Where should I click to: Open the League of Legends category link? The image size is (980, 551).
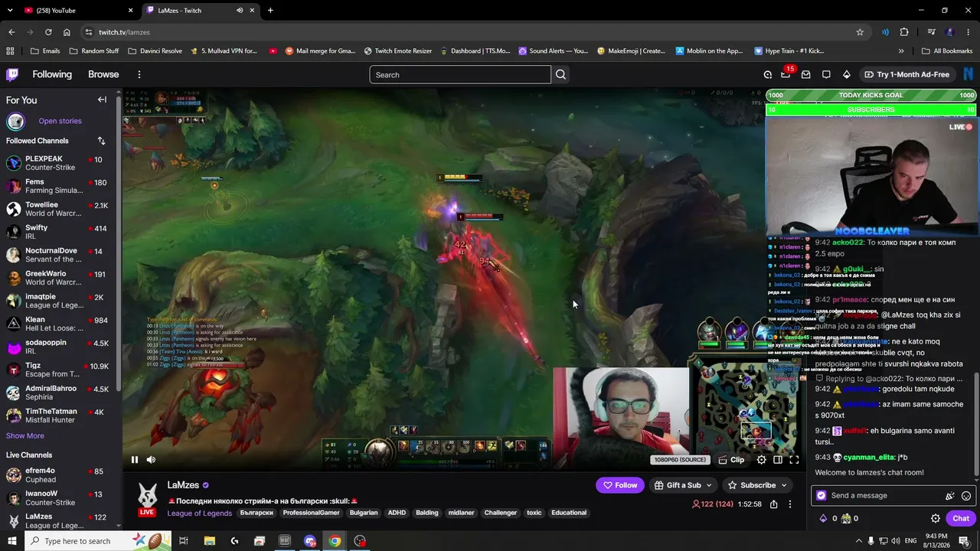(200, 513)
